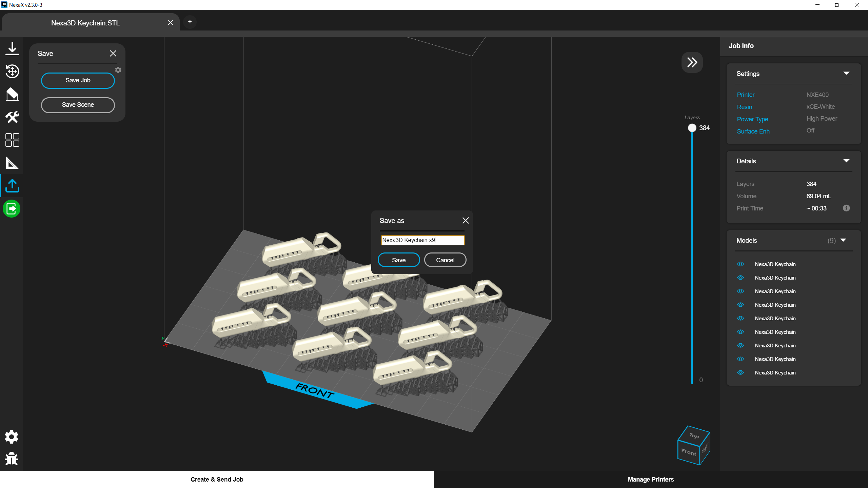Toggle visibility of first Nexa3D Keychain model
The image size is (868, 488).
(741, 264)
